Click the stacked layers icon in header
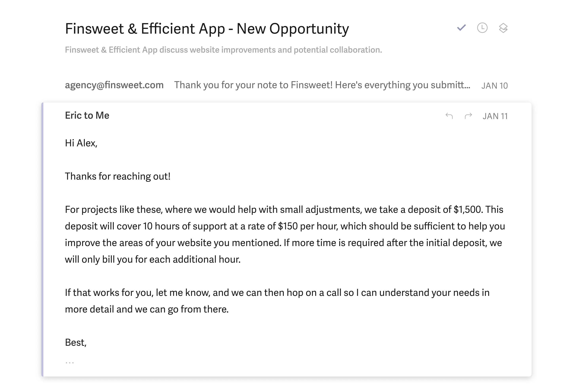Image resolution: width=573 pixels, height=392 pixels. point(503,28)
